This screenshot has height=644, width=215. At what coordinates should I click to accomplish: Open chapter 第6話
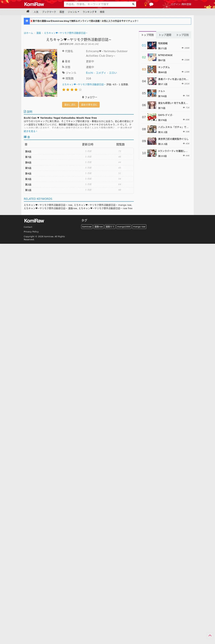(x=28, y=163)
